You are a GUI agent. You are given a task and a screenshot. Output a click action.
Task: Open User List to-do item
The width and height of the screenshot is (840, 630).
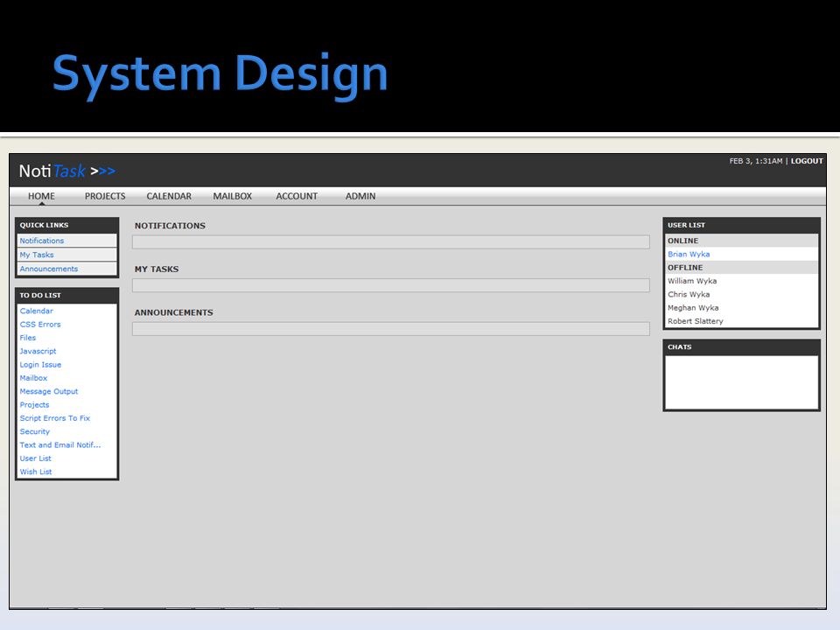coord(35,458)
